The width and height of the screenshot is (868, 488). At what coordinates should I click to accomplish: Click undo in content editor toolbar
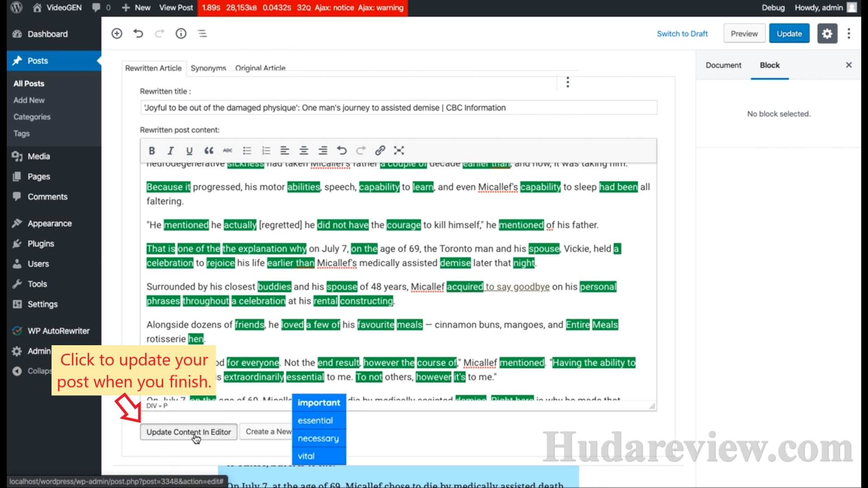[342, 150]
